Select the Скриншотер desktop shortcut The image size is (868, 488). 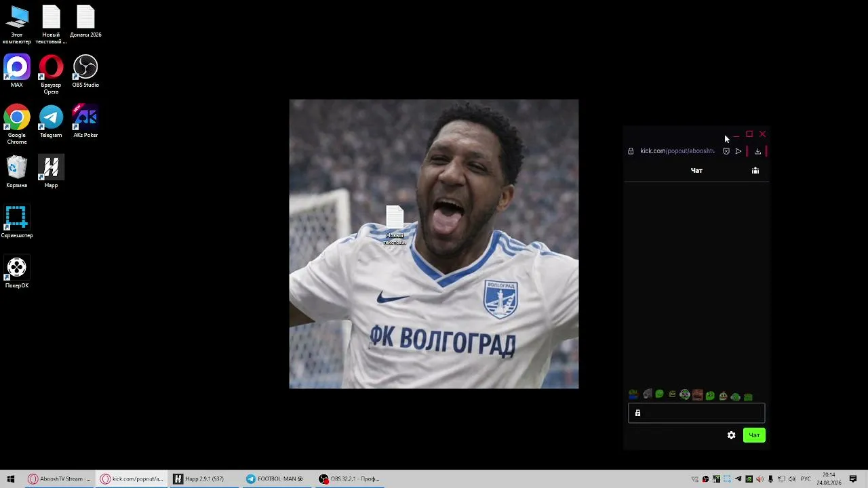pyautogui.click(x=17, y=222)
